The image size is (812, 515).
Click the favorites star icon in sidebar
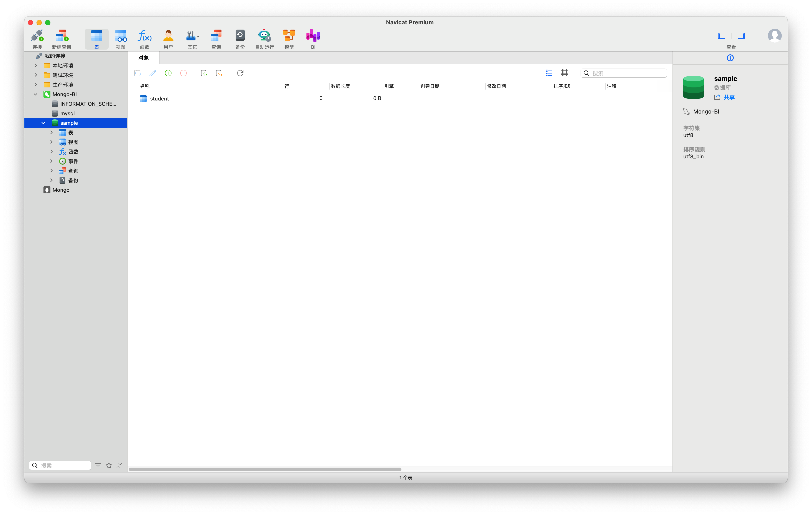[x=109, y=465]
